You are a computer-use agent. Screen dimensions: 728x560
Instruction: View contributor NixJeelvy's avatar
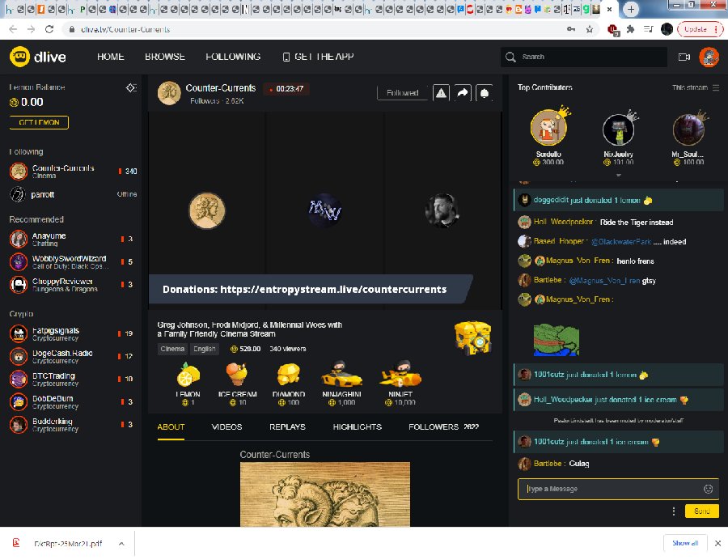[618, 129]
